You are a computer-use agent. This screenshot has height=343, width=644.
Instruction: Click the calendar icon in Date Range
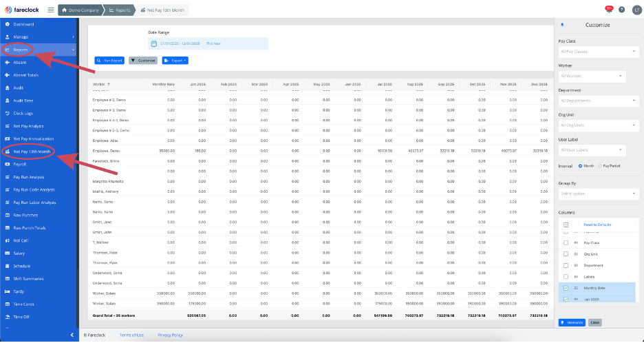click(x=154, y=43)
